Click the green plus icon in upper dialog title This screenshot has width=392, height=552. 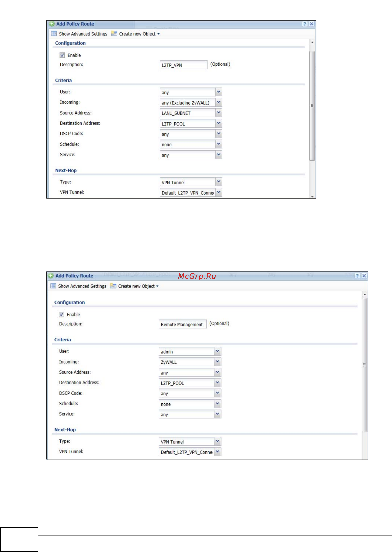point(52,24)
